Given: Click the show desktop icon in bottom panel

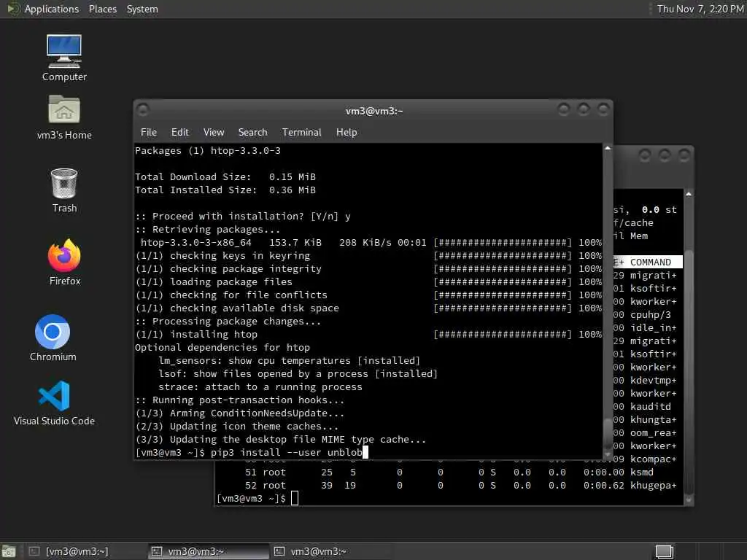Looking at the screenshot, I should (9, 551).
